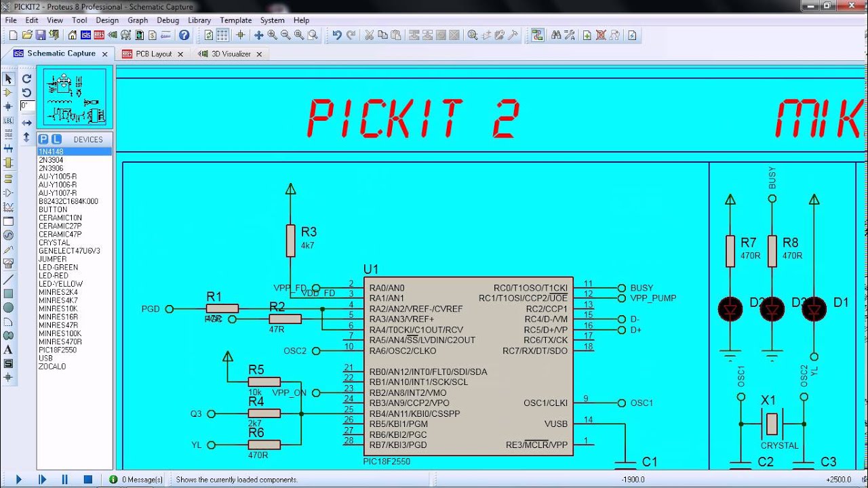868x488 pixels.
Task: Select the 2D line drawing tool
Action: tap(8, 279)
